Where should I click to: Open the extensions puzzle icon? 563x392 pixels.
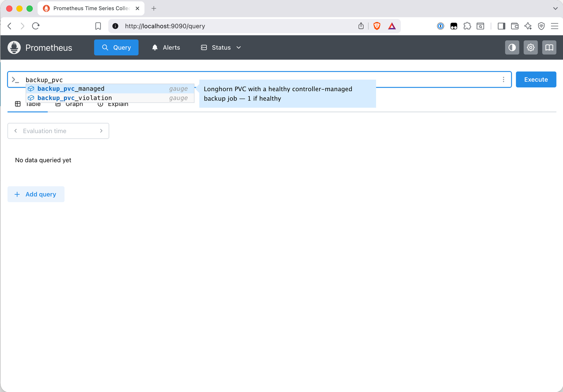click(x=467, y=26)
